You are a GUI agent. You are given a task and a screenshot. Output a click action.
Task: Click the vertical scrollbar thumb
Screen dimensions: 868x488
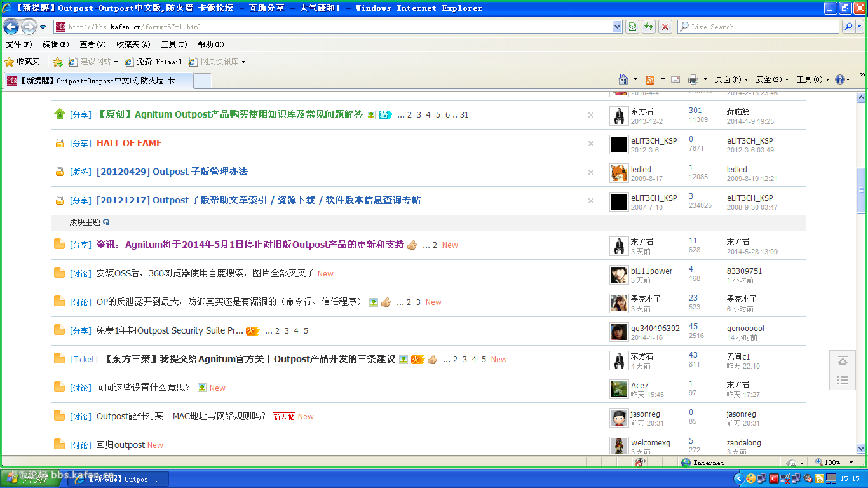pyautogui.click(x=862, y=190)
